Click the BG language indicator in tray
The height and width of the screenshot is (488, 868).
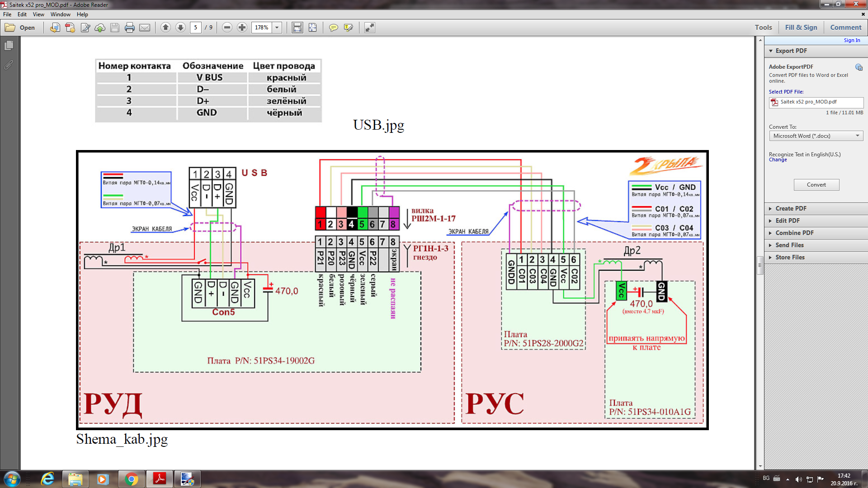766,478
